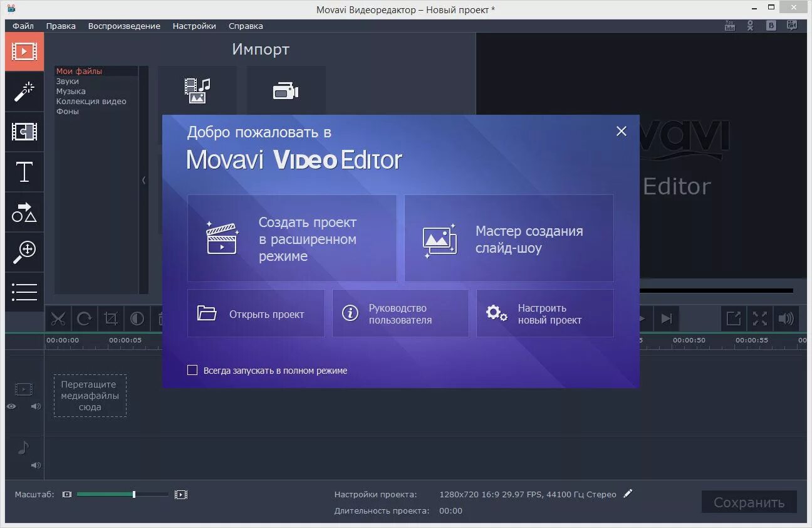Open the Import tab in the sidebar

point(24,51)
